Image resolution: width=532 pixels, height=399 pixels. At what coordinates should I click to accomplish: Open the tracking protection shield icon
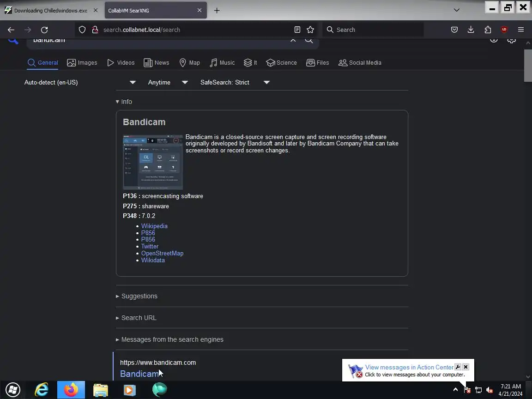click(82, 30)
